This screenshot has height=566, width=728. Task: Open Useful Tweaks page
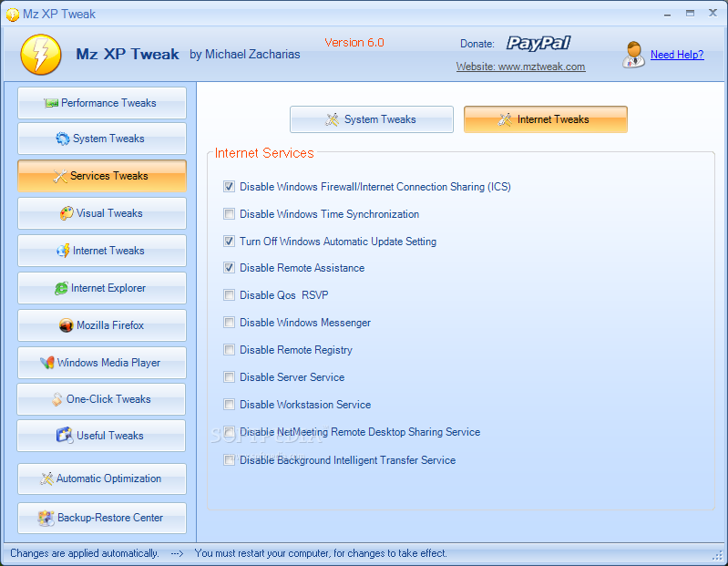point(101,436)
